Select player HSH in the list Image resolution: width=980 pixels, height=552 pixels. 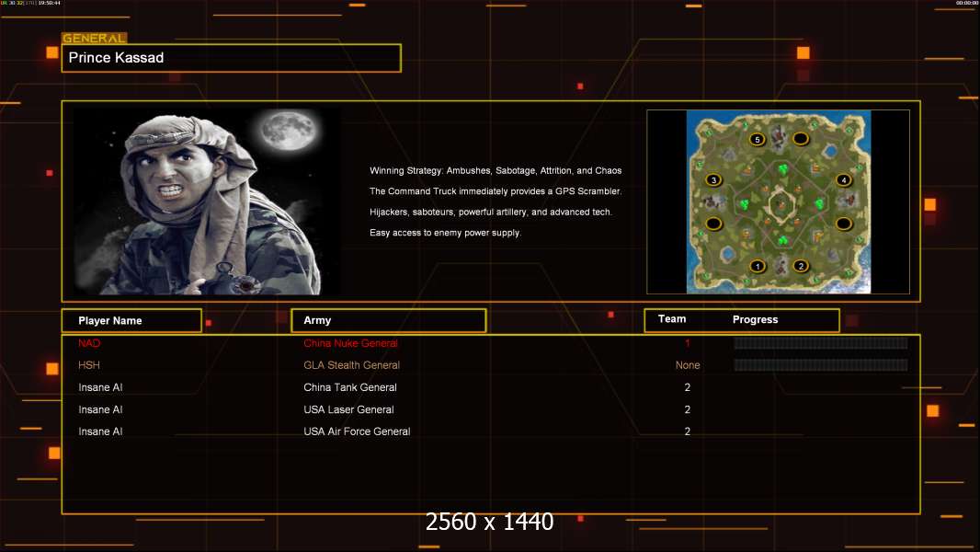click(x=89, y=365)
